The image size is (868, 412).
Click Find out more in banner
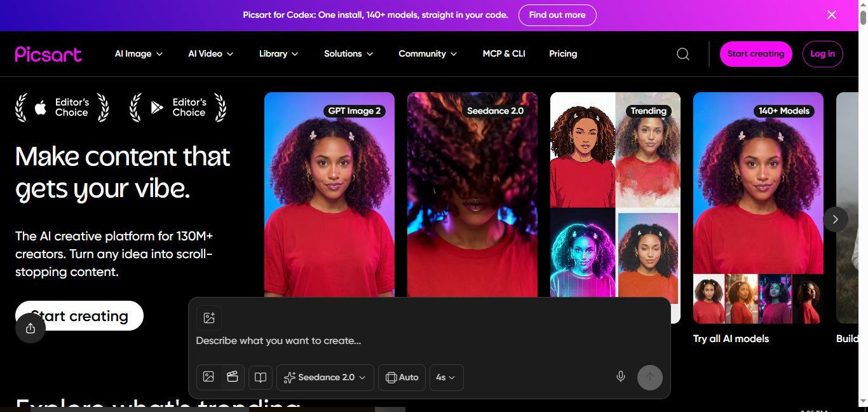coord(557,15)
